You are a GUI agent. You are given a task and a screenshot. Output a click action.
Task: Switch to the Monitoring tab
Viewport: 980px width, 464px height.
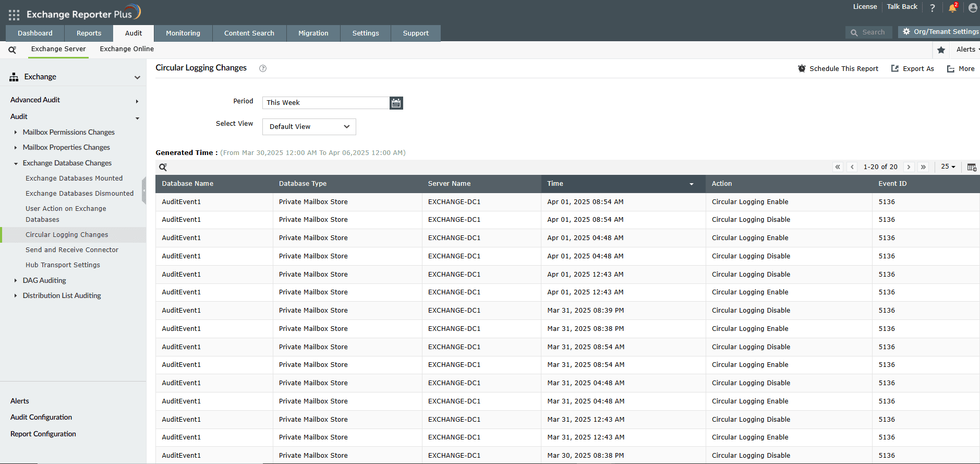(x=183, y=33)
